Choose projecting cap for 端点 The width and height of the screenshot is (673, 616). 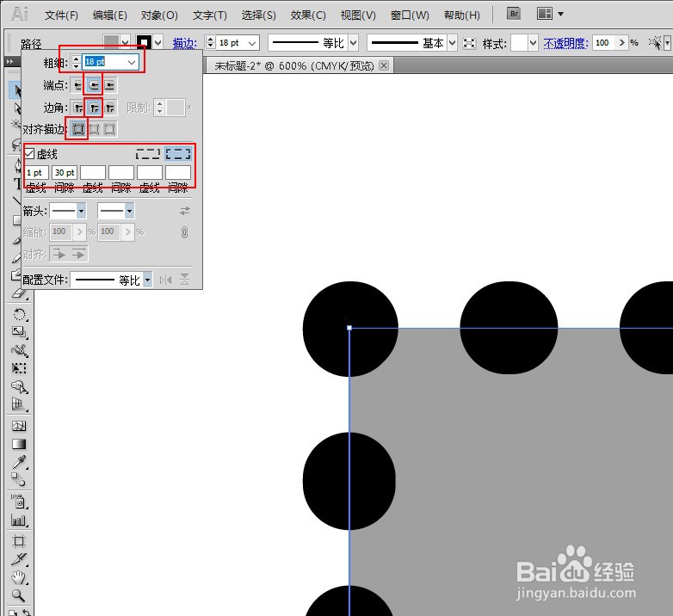tap(110, 85)
